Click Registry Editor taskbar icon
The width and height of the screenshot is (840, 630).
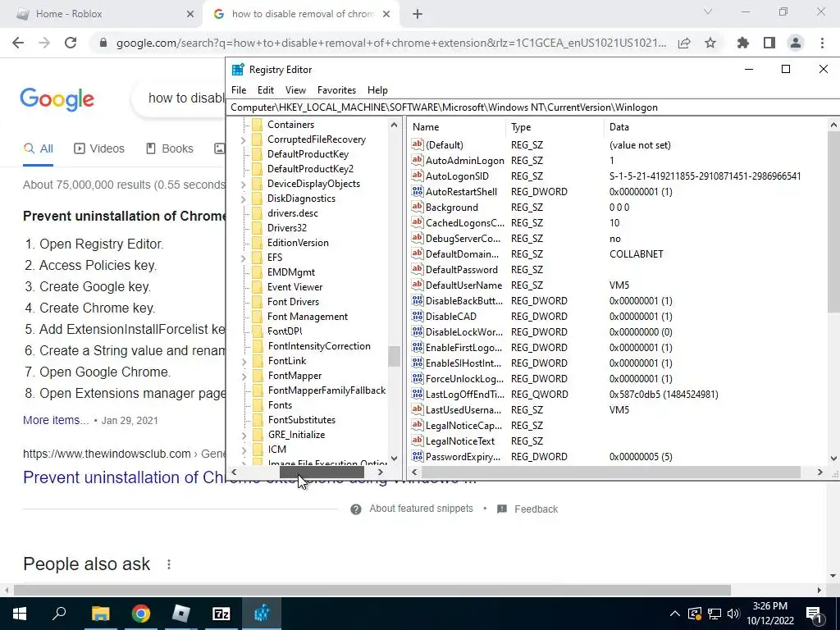point(262,614)
